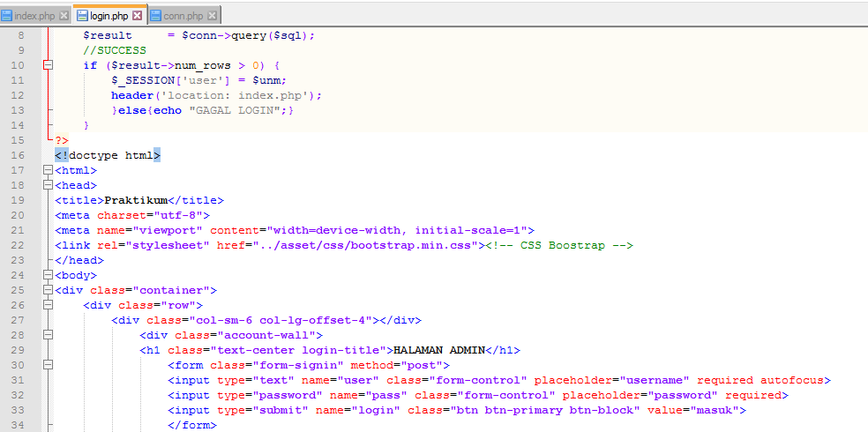The height and width of the screenshot is (432, 868).
Task: Click the closing </form> tag
Action: click(192, 425)
